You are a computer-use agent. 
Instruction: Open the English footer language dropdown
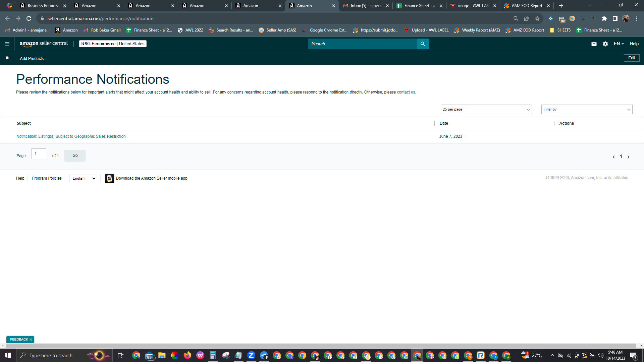click(x=83, y=178)
